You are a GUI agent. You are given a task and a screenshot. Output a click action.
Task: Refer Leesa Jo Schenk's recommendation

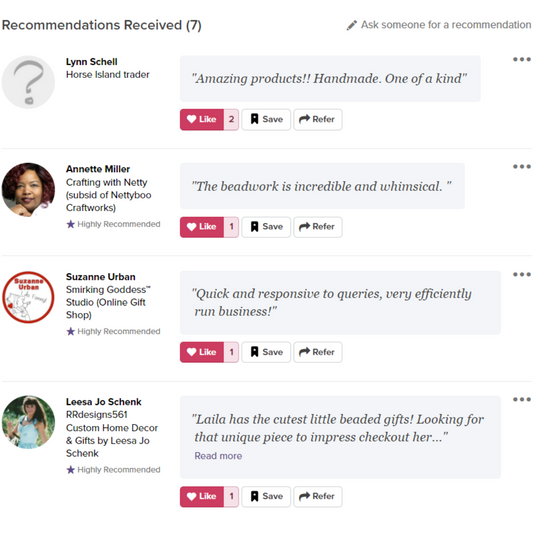[x=318, y=496]
